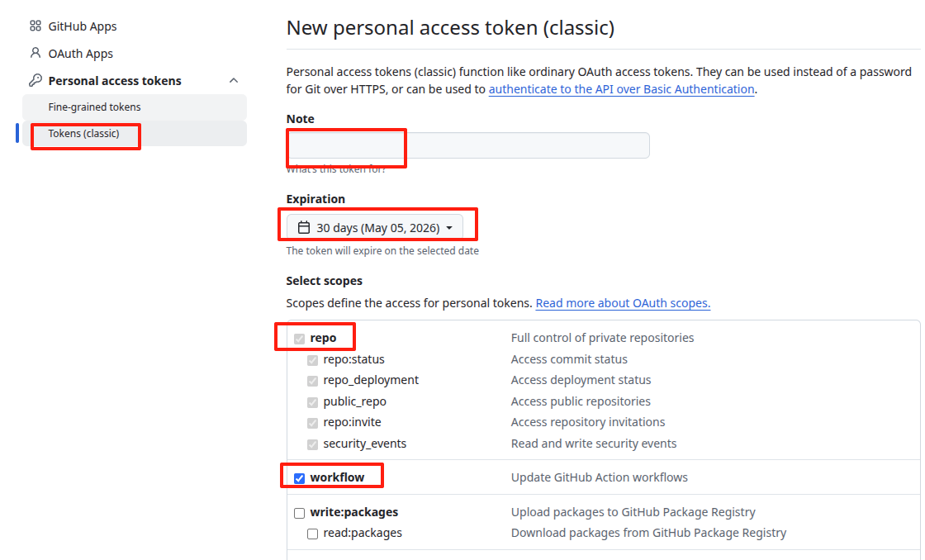Image resolution: width=925 pixels, height=560 pixels.
Task: Toggle the repo scope checkbox
Action: pos(300,339)
